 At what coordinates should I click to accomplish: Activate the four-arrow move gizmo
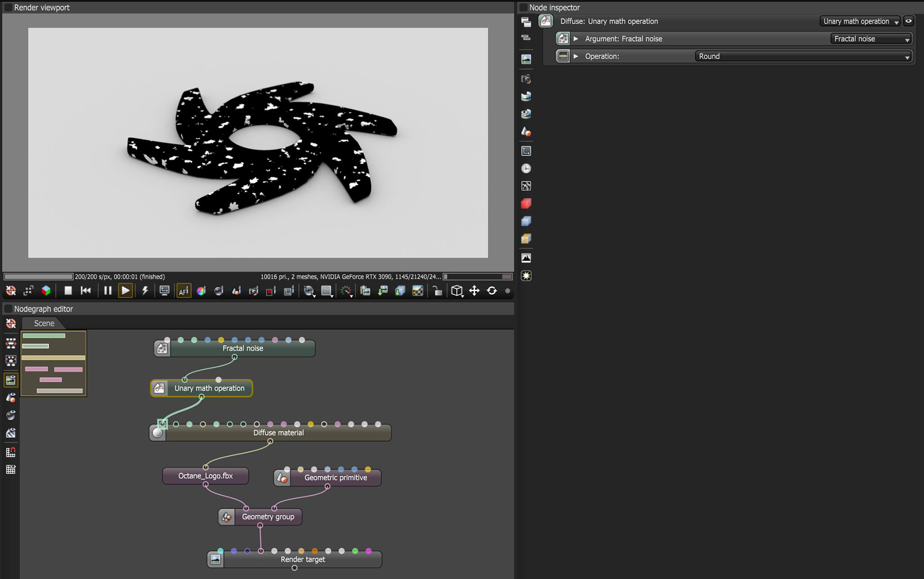click(x=474, y=291)
